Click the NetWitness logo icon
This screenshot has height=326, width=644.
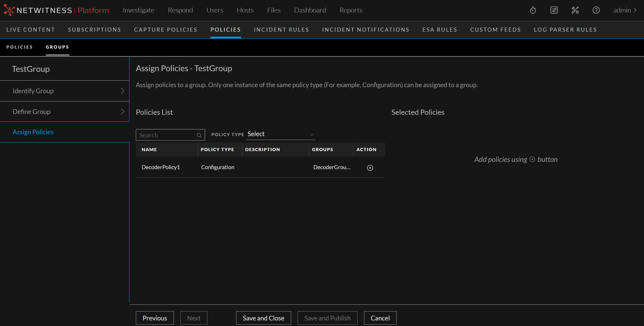pyautogui.click(x=9, y=10)
